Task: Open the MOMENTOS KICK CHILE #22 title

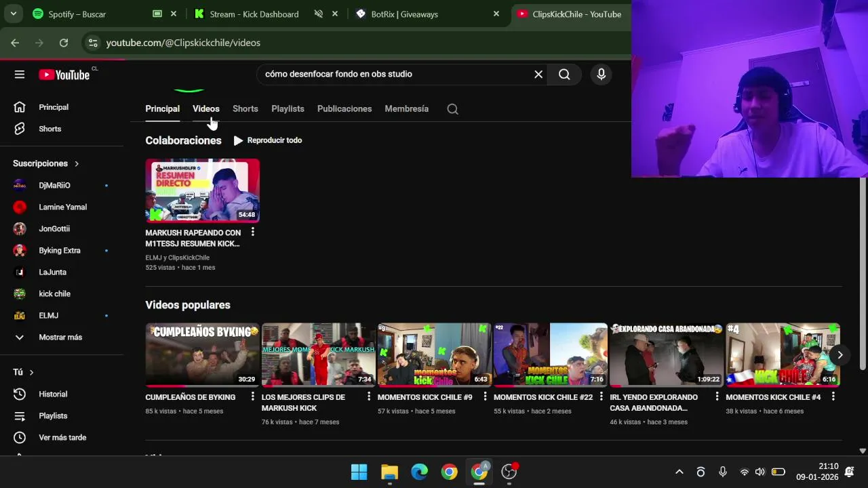Action: [543, 397]
